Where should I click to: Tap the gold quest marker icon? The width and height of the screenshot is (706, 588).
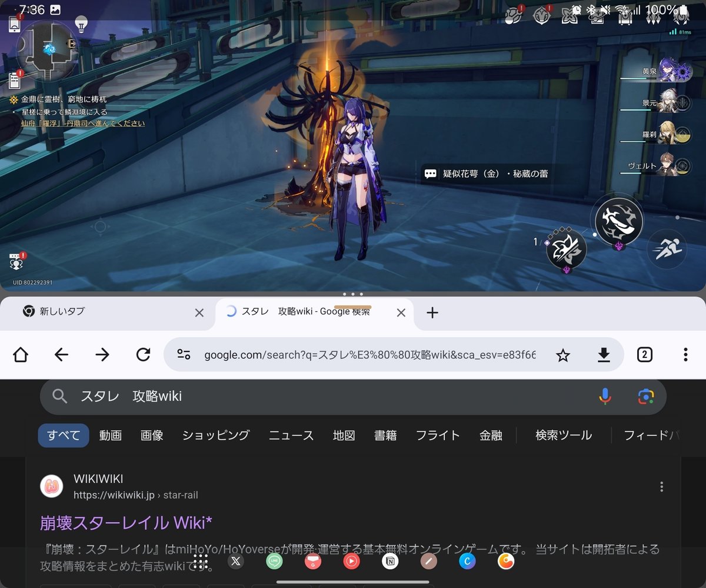[x=14, y=100]
